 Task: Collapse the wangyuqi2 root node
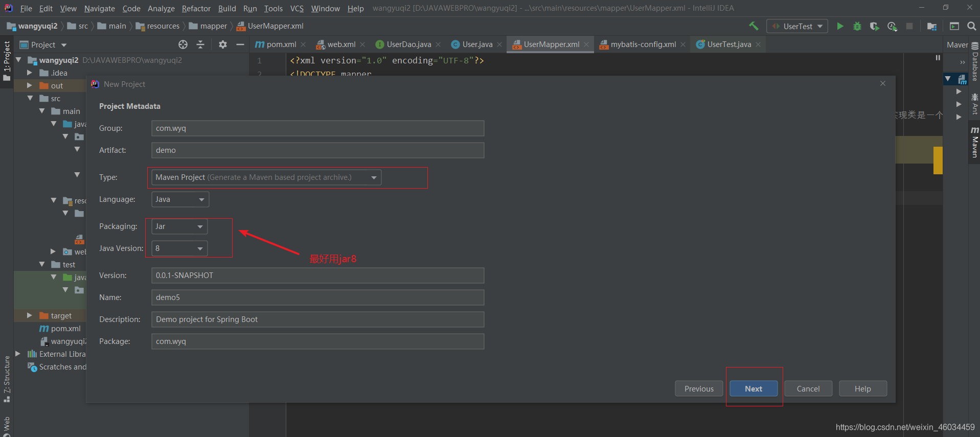coord(18,60)
